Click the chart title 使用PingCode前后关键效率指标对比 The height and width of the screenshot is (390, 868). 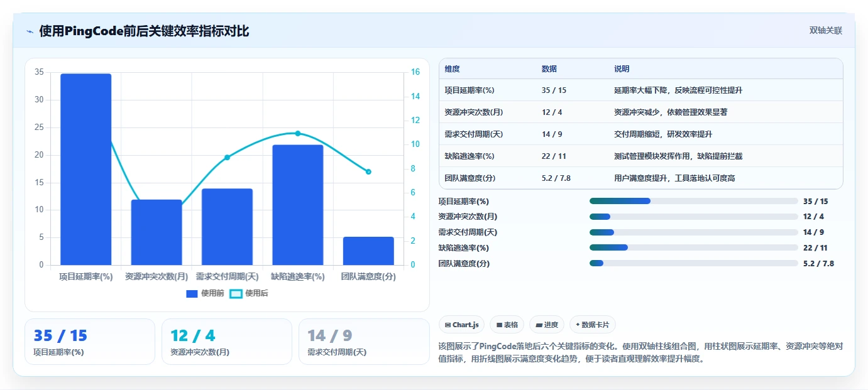coord(144,31)
